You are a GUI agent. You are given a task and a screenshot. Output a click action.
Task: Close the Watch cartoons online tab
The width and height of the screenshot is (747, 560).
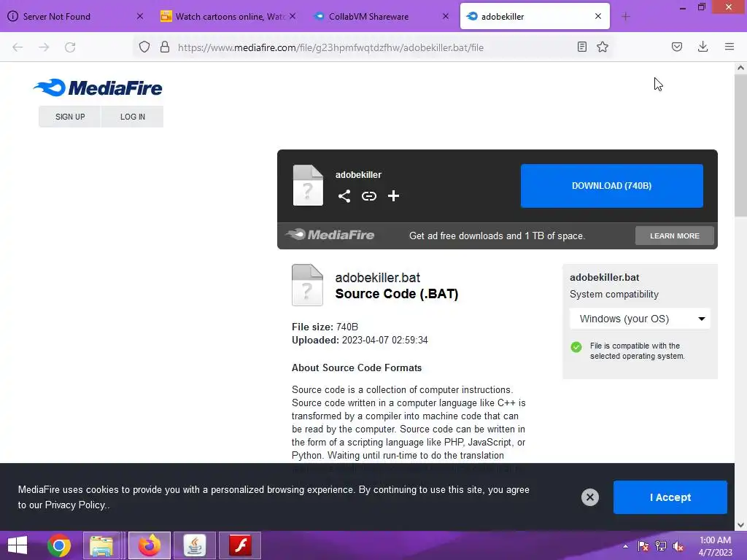[293, 17]
